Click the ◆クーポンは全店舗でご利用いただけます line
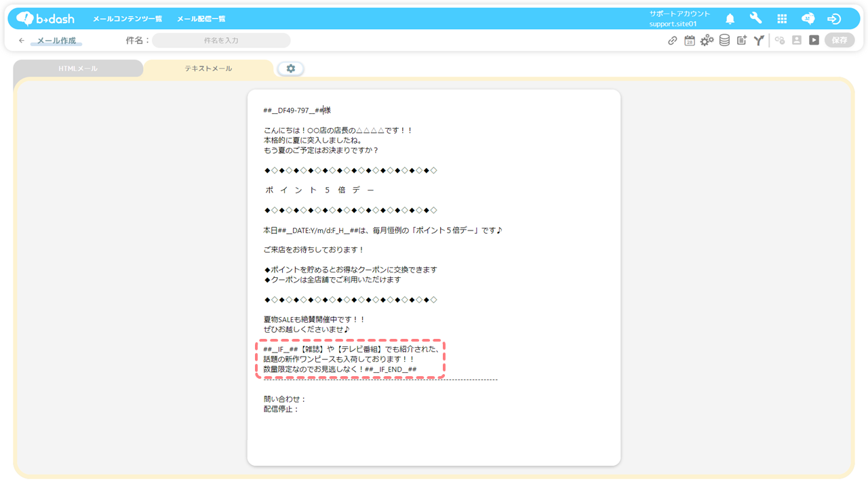Viewport: 868px width, 488px height. 332,280
